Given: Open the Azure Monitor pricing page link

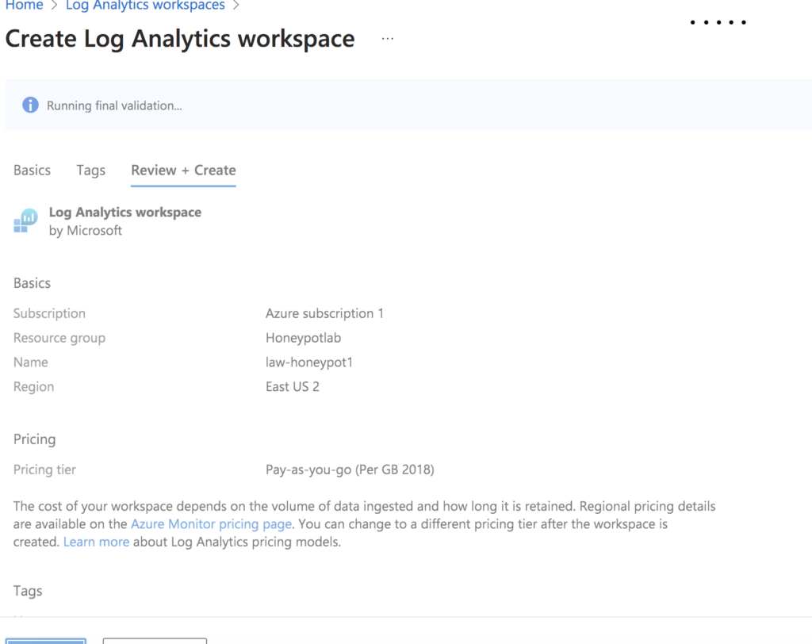Looking at the screenshot, I should tap(211, 523).
